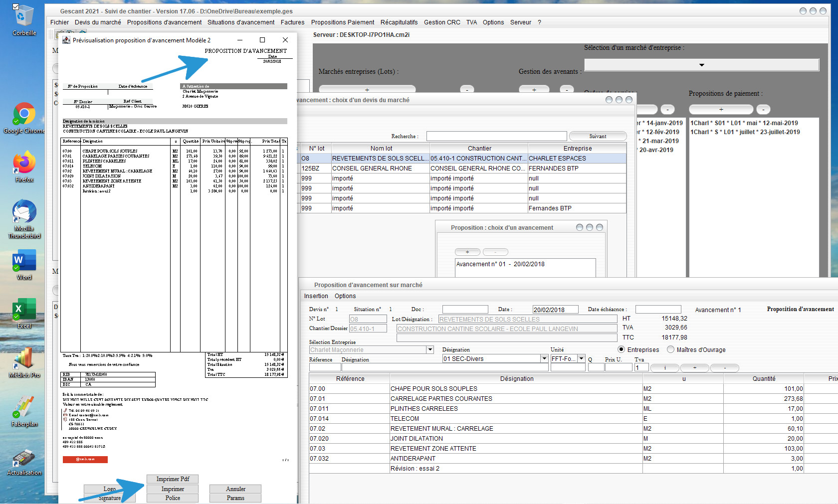Click the Date échéance input field
838x504 pixels.
click(658, 309)
